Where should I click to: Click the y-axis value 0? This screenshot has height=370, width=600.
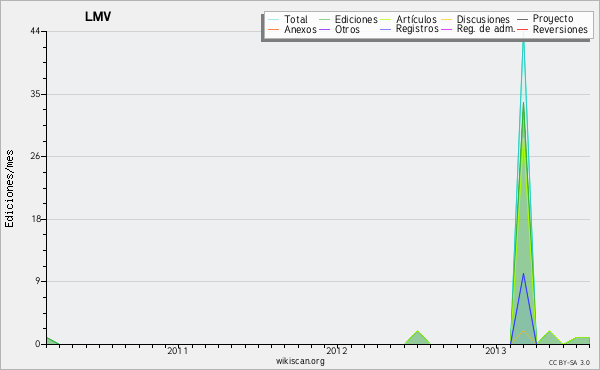coord(38,344)
